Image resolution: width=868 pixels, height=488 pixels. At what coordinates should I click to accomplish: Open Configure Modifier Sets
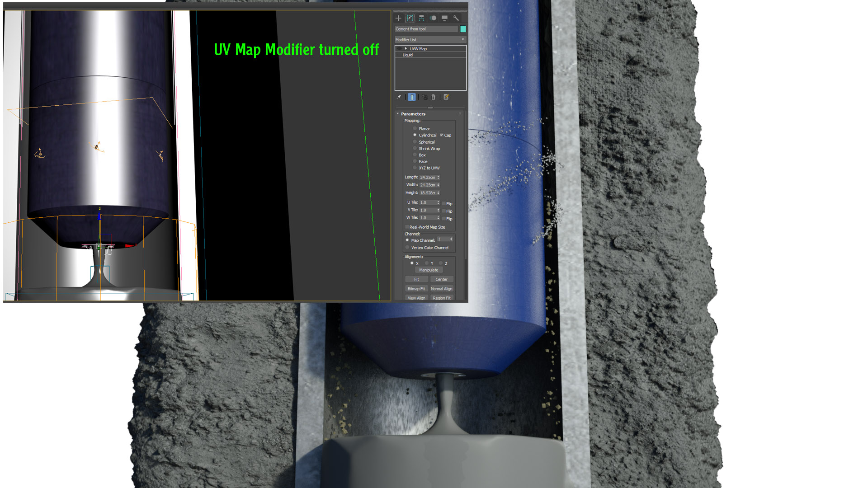[446, 97]
